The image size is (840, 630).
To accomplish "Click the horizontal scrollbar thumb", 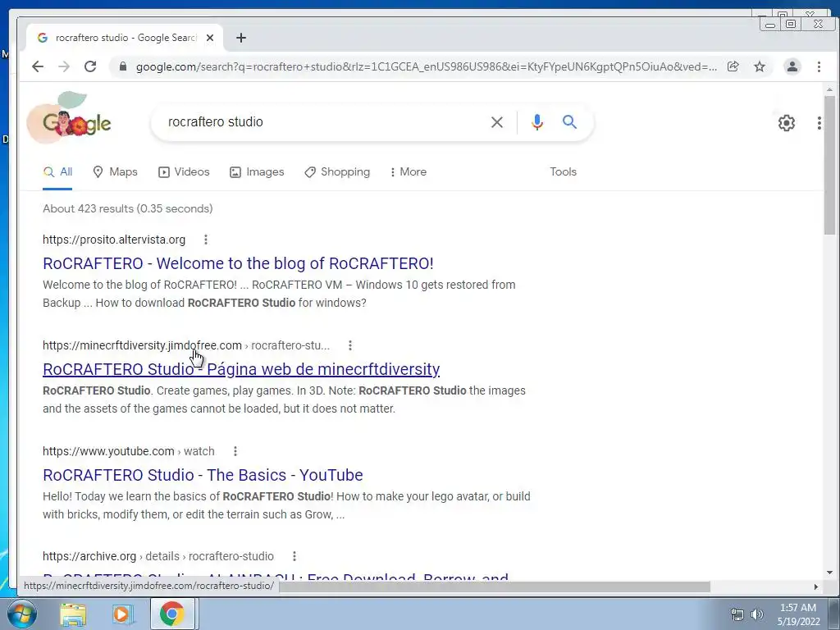I will pos(495,587).
